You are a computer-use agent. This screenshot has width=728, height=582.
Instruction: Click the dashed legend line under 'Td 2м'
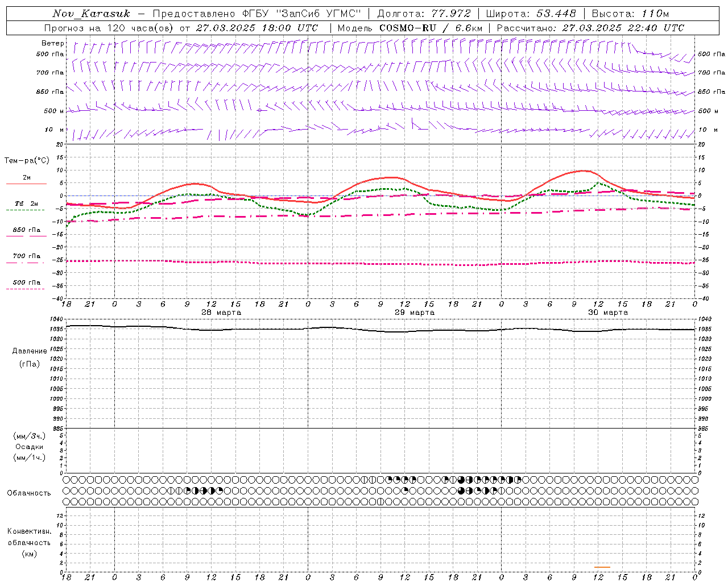click(26, 210)
